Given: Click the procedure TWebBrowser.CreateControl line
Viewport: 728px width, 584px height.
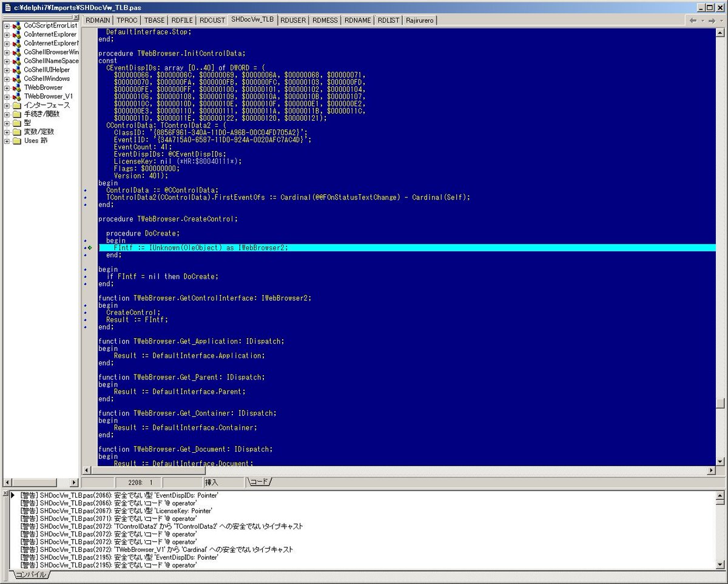Looking at the screenshot, I should tap(168, 219).
